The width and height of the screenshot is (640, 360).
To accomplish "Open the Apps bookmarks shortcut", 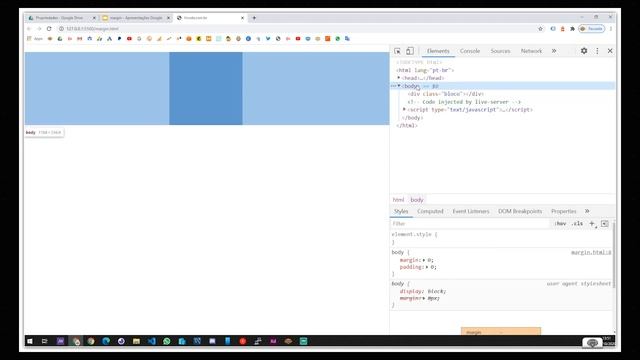I will click(35, 39).
